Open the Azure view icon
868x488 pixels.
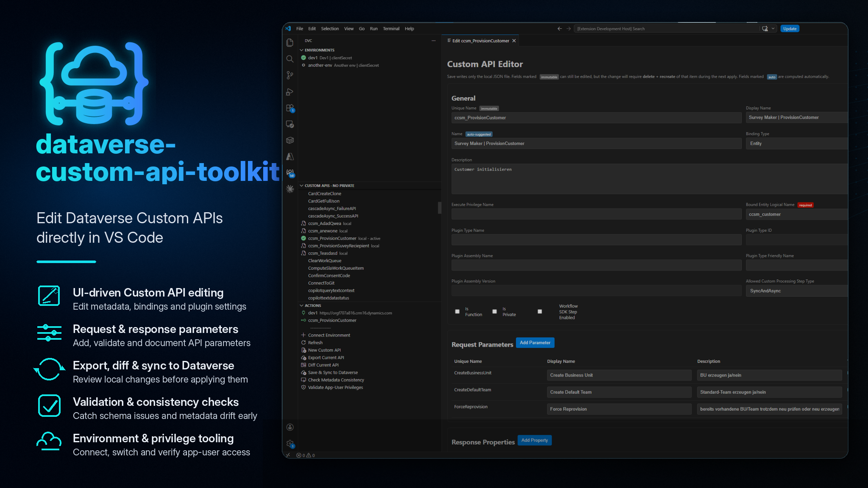click(x=290, y=157)
